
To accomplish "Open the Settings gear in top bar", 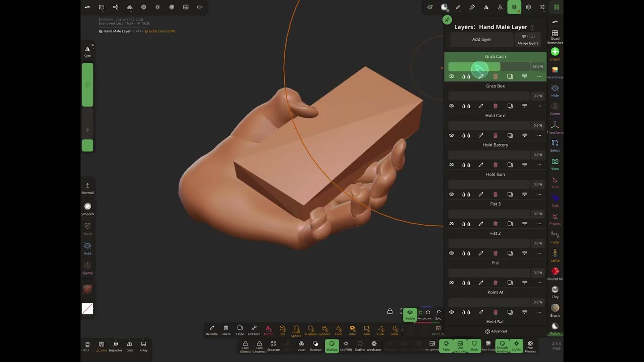I will click(528, 7).
